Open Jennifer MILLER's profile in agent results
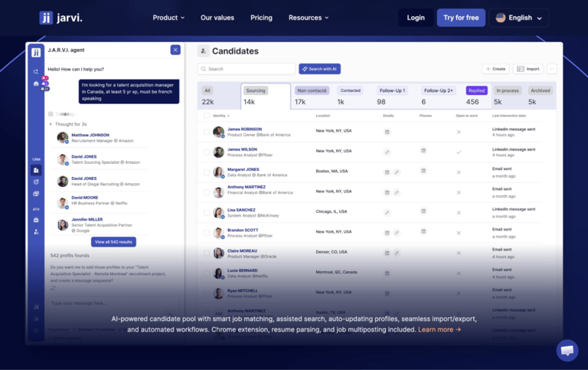Viewport: 588px width, 370px height. (x=87, y=220)
